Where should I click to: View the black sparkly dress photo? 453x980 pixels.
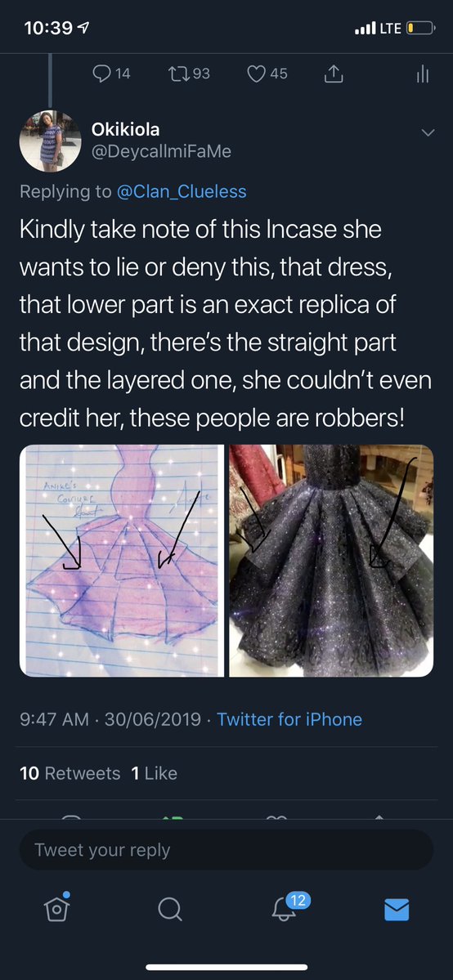click(331, 561)
